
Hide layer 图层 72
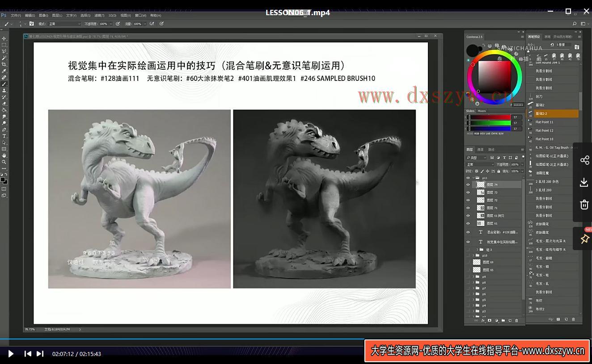click(468, 200)
